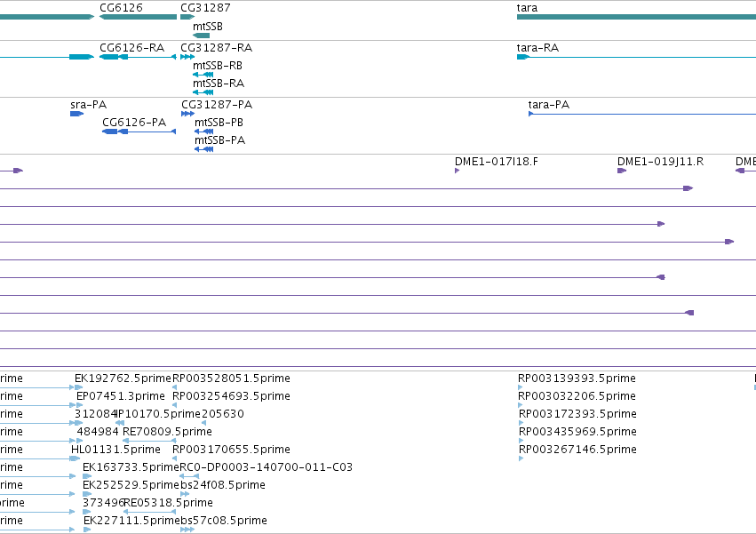This screenshot has width=756, height=534.
Task: Select the DME1-017I18.F clone end label
Action: coord(497,162)
